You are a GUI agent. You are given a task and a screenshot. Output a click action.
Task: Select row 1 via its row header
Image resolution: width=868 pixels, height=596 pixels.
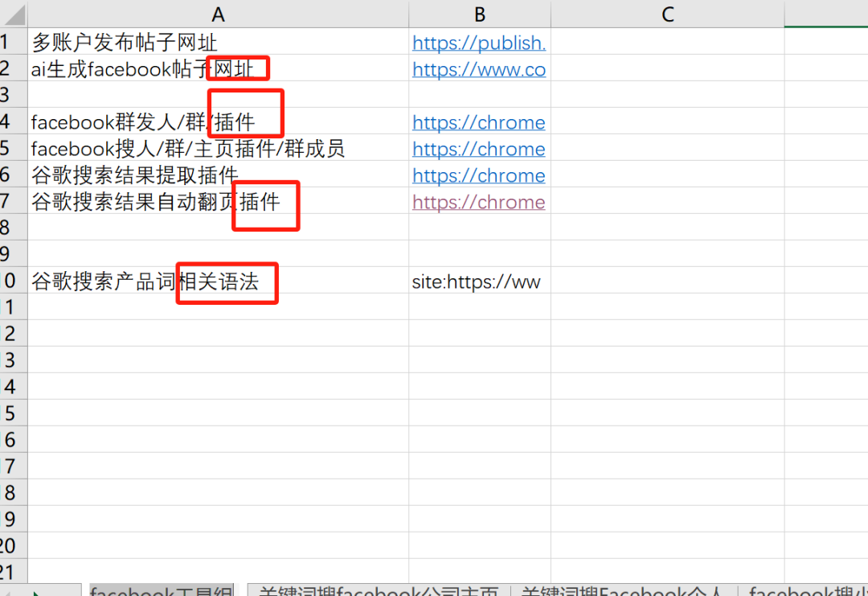click(14, 42)
